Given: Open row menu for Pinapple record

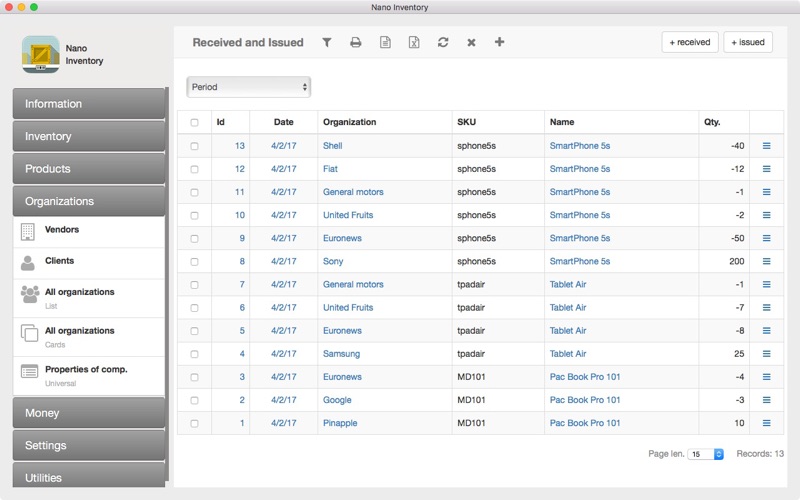Looking at the screenshot, I should 766,423.
